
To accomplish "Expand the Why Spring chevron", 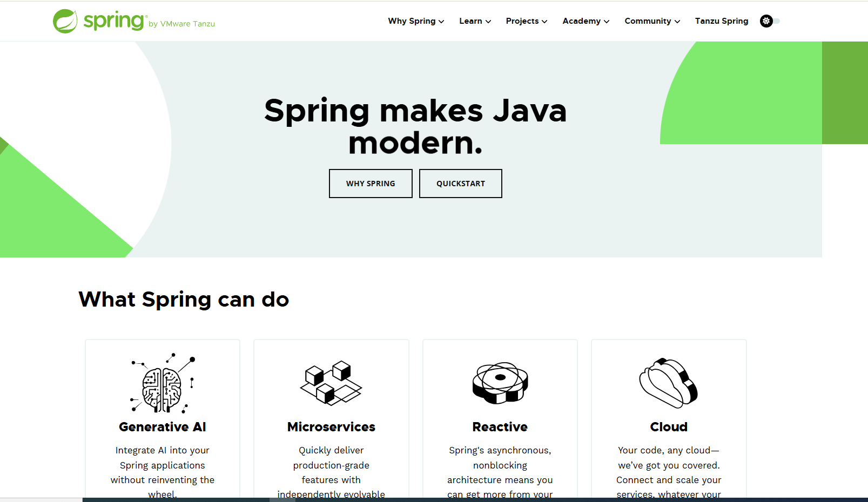I will point(441,22).
